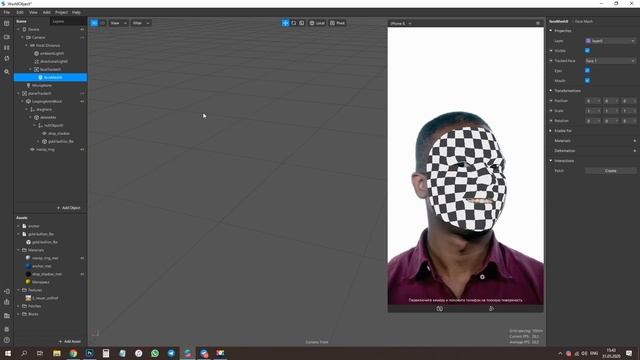
Task: Open the Help menu
Action: click(x=76, y=12)
